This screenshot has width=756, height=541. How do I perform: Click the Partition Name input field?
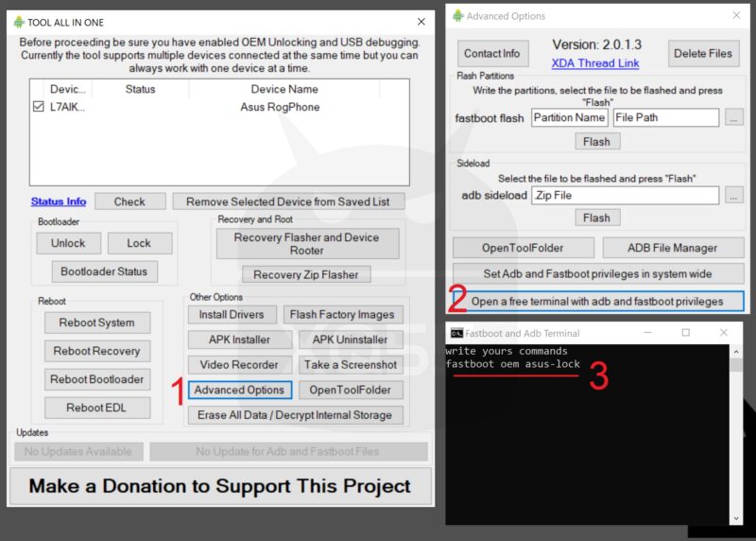point(569,118)
